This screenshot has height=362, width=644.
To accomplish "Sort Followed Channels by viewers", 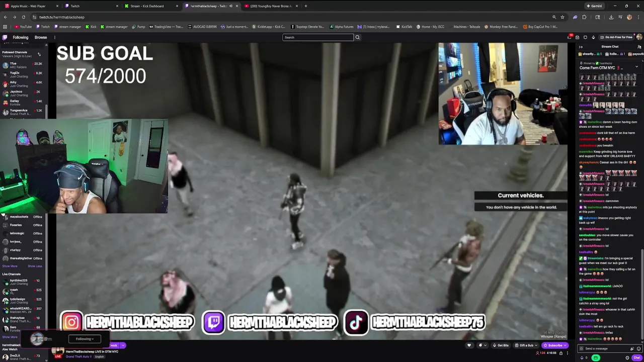I will 39,54.
